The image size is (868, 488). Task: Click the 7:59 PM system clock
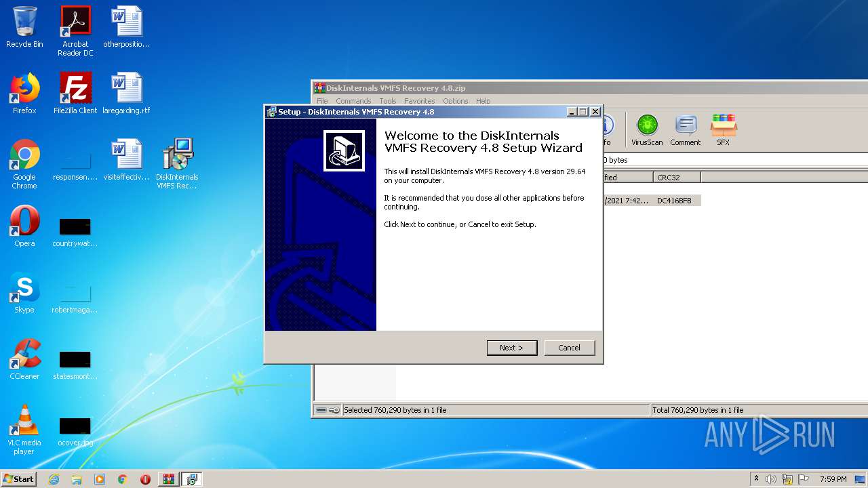click(x=833, y=479)
